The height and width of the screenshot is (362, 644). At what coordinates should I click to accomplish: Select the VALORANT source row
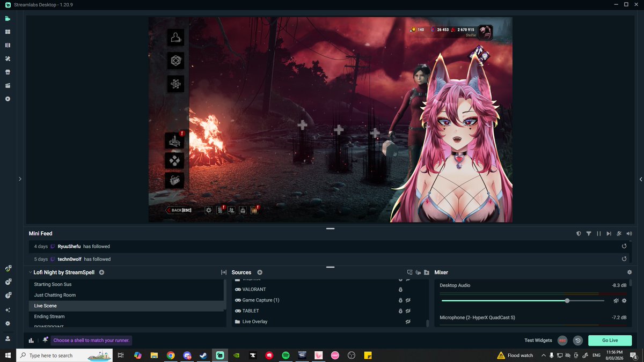(328, 290)
